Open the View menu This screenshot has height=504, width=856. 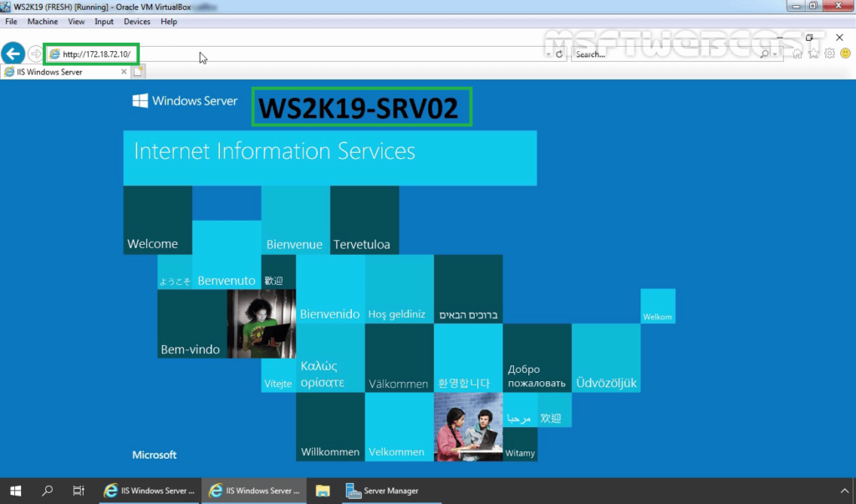click(76, 21)
